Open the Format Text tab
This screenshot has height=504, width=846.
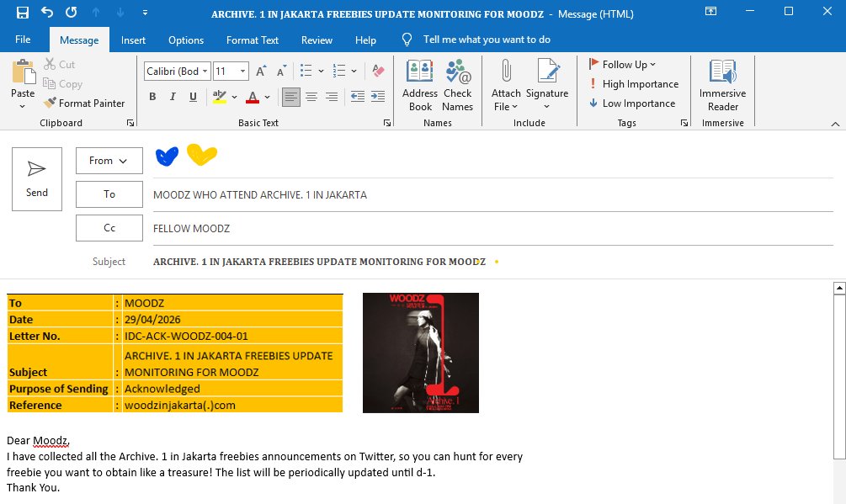(253, 40)
